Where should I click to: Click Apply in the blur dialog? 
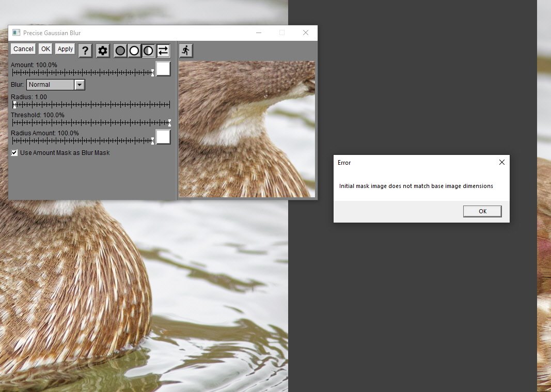(x=65, y=49)
